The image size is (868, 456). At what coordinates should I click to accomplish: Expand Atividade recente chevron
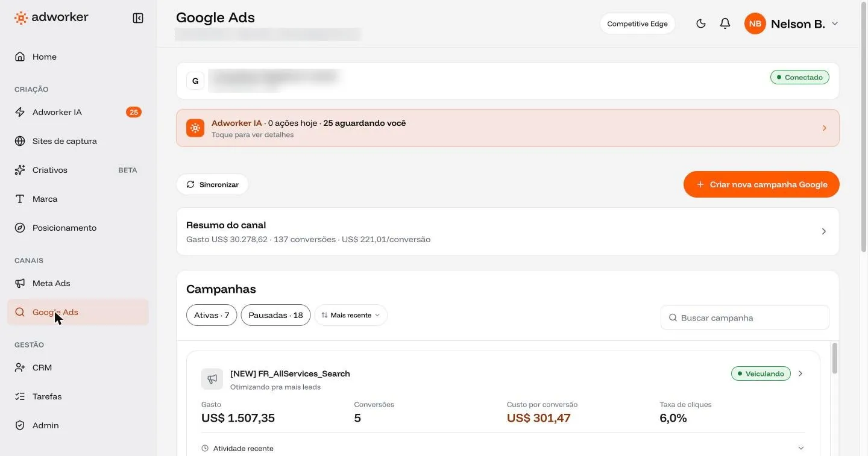(x=801, y=448)
